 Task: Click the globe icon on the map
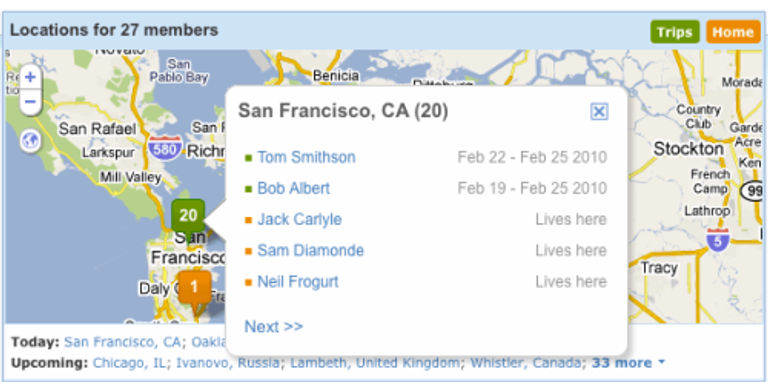[30, 142]
